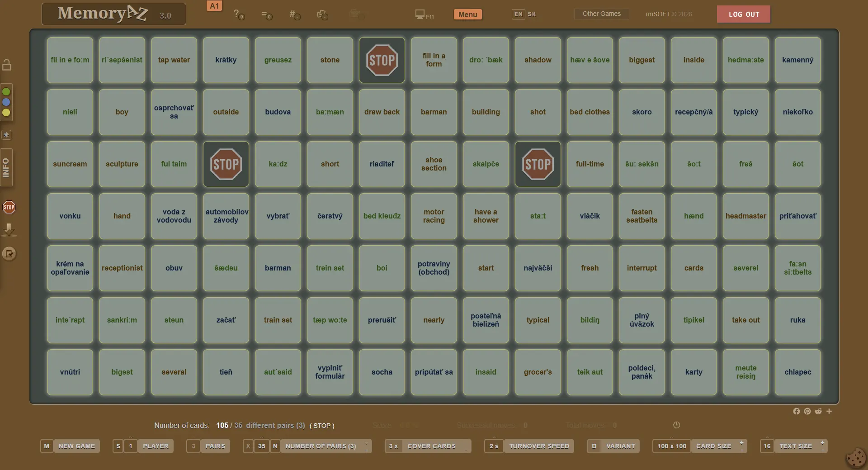868x470 pixels.
Task: Open the Number of Pairs (3) dropdown
Action: pos(325,446)
